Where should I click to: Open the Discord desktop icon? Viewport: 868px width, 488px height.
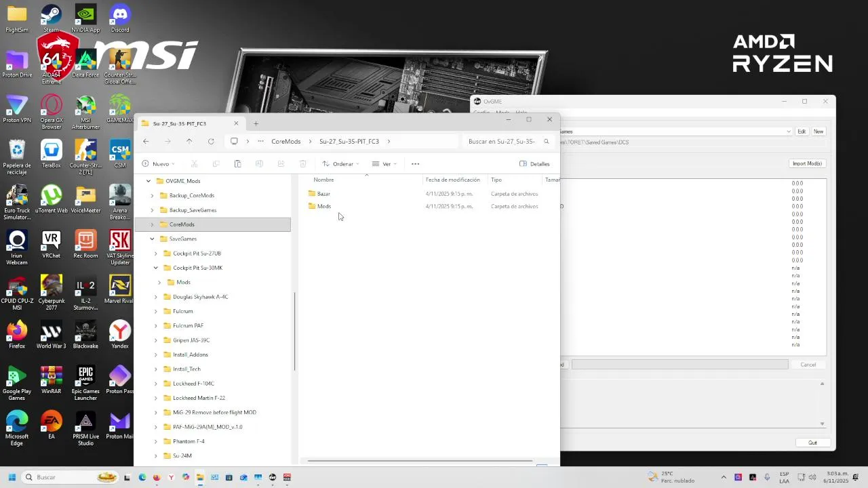[x=120, y=18]
